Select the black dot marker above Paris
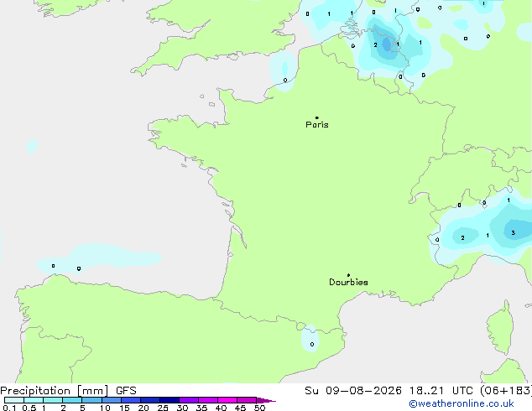The width and height of the screenshot is (532, 411). pos(317,117)
